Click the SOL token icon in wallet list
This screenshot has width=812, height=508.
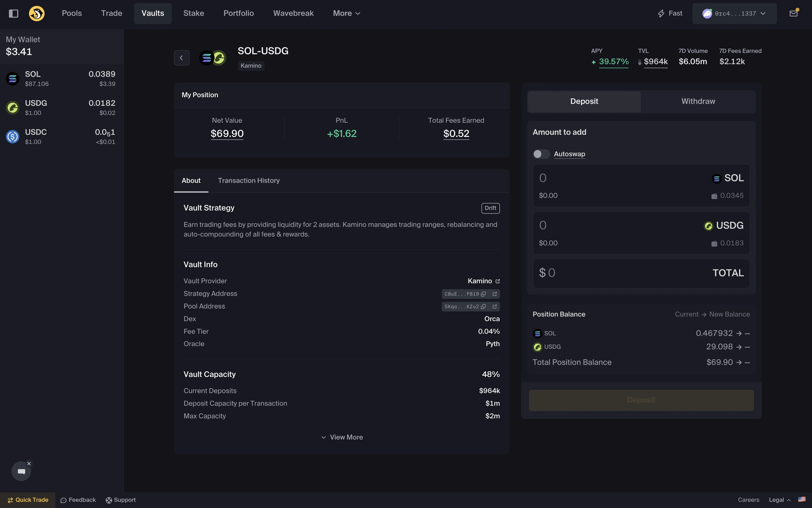(x=13, y=79)
